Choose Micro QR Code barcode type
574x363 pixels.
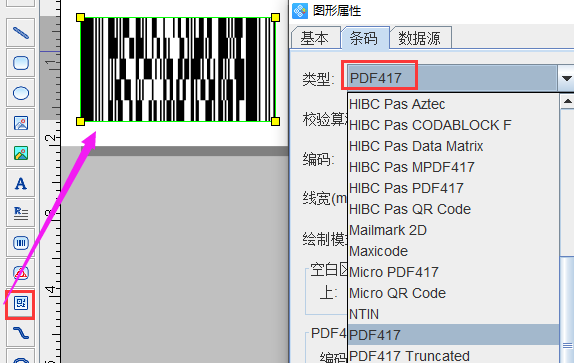(453, 293)
